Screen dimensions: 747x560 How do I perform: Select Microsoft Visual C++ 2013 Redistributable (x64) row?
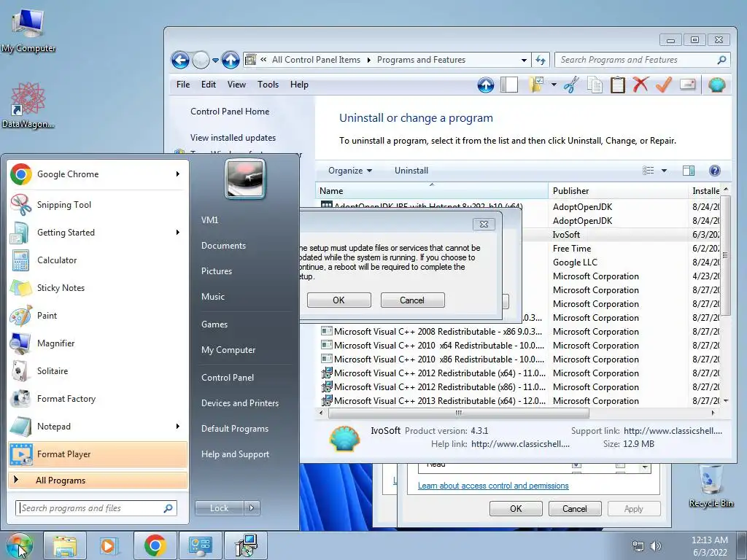point(519,401)
